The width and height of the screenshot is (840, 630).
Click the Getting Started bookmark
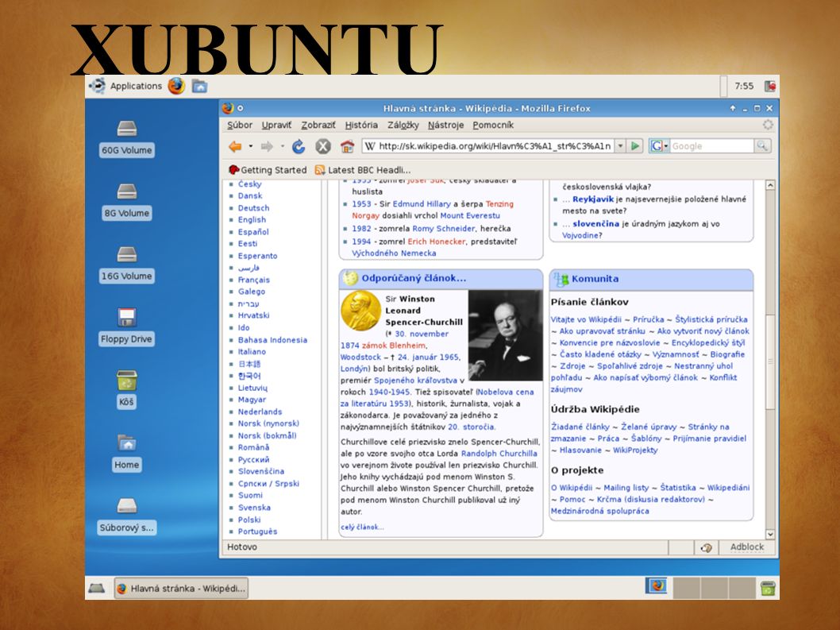268,170
